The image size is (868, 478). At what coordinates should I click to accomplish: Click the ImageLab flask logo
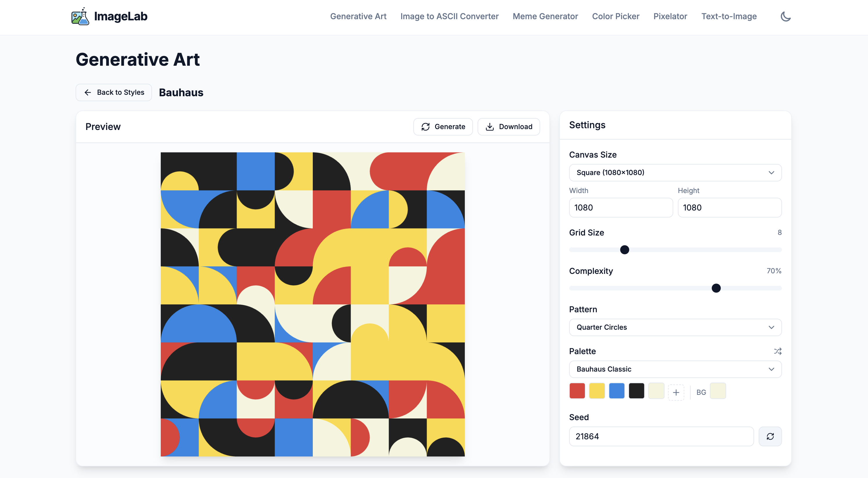point(80,16)
